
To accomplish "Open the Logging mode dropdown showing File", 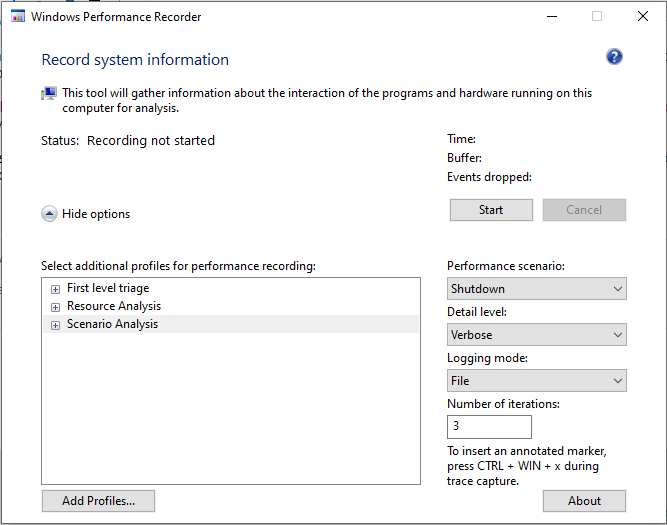I will coord(536,381).
